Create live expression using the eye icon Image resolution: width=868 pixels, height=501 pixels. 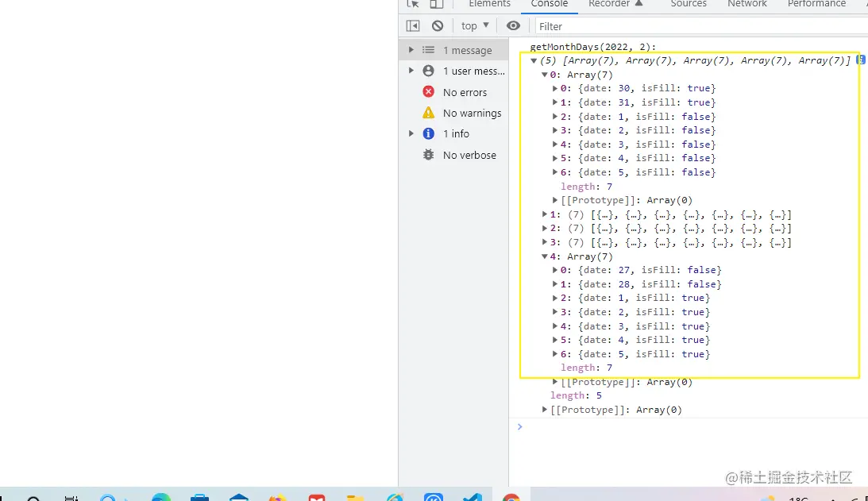513,26
